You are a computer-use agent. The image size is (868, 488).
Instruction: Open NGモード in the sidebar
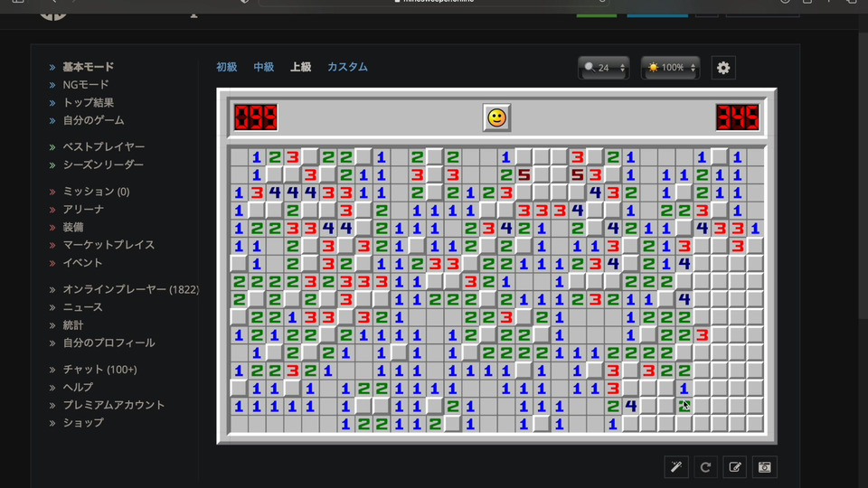click(x=85, y=85)
